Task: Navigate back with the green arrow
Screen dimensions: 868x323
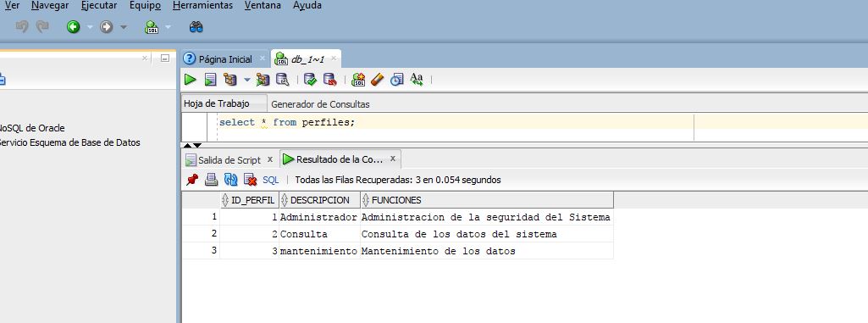Action: (73, 26)
